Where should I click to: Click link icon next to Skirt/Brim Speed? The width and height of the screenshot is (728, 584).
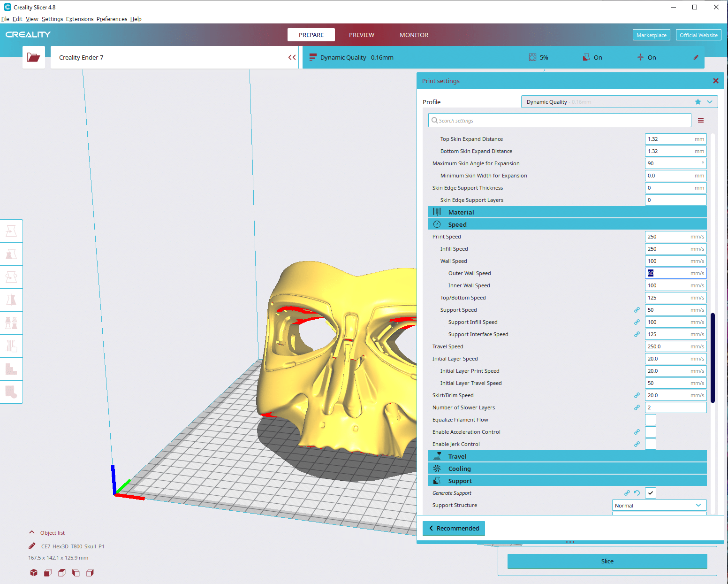637,395
